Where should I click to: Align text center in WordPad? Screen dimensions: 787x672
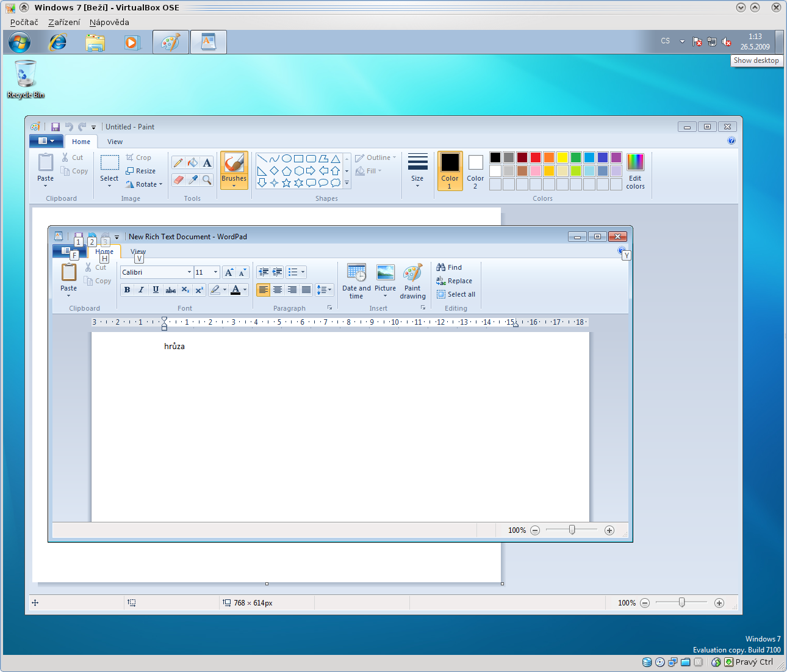click(278, 290)
